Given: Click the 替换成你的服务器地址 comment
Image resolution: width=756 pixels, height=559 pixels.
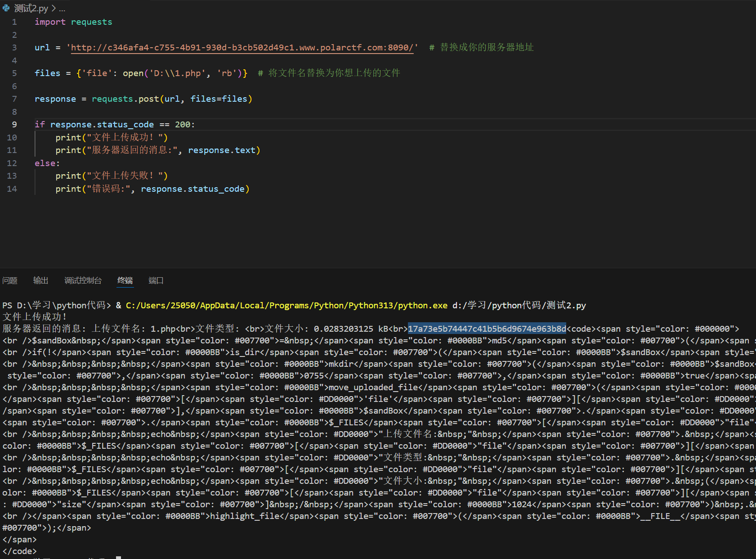Looking at the screenshot, I should 486,48.
